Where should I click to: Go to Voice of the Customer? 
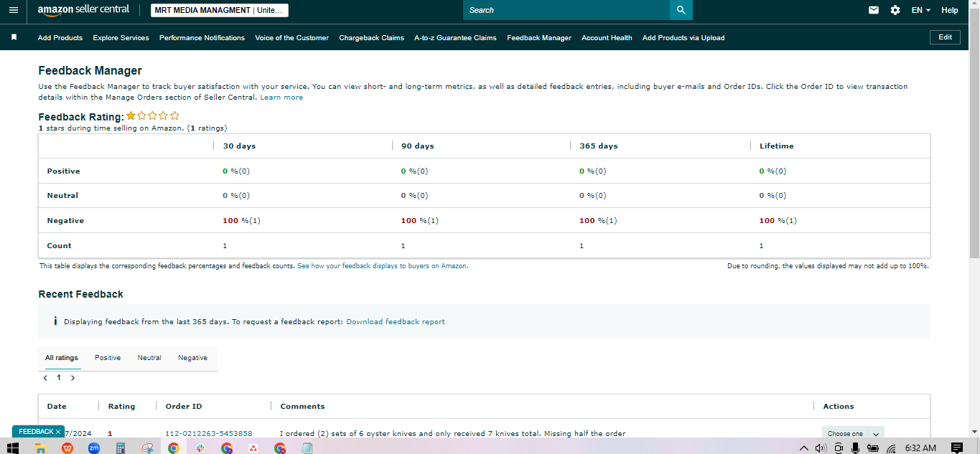coord(291,38)
